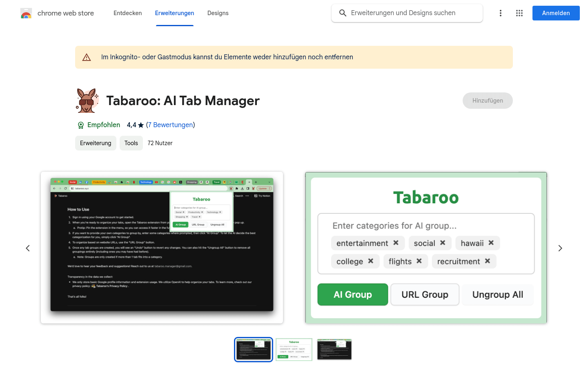Screen dimensions: 588x368
Task: Click the Tabaroo: AI Tab Manager title
Action: point(183,101)
